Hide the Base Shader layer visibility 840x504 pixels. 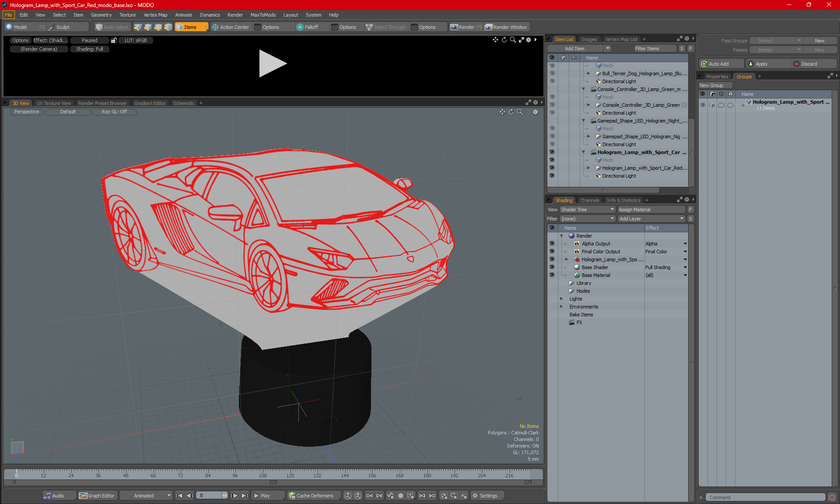click(x=552, y=267)
